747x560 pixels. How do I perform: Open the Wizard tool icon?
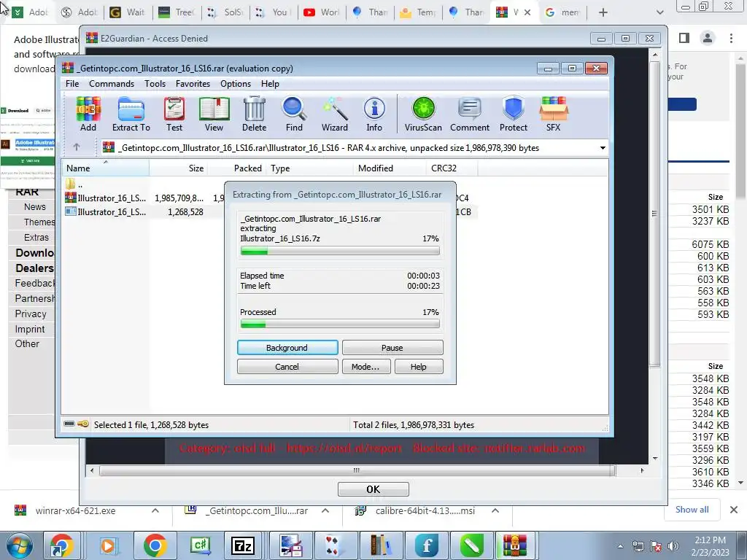tap(334, 114)
